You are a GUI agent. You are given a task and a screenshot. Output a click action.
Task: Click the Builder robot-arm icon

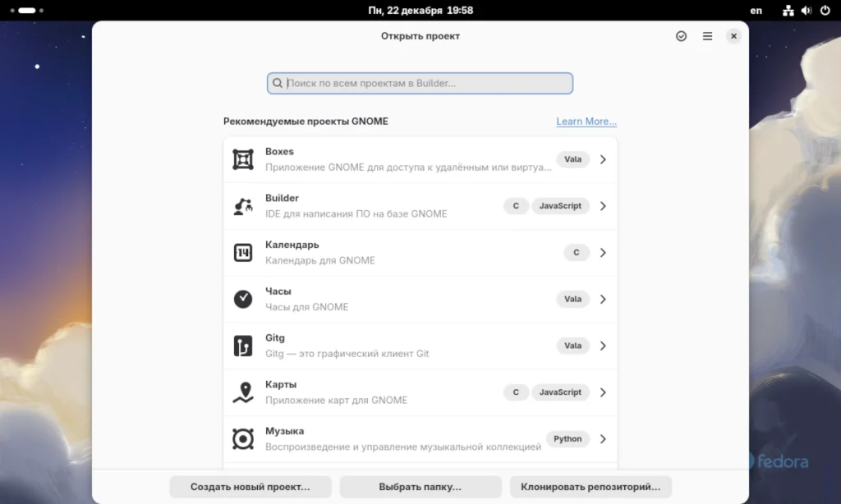pyautogui.click(x=243, y=206)
